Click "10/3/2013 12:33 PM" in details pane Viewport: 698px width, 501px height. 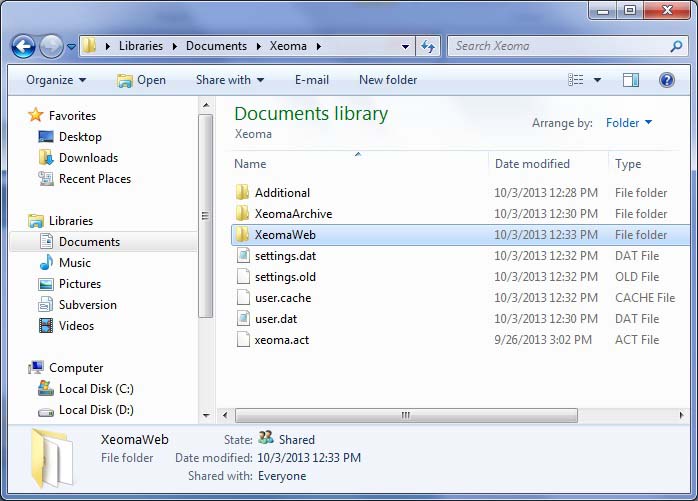coord(309,458)
